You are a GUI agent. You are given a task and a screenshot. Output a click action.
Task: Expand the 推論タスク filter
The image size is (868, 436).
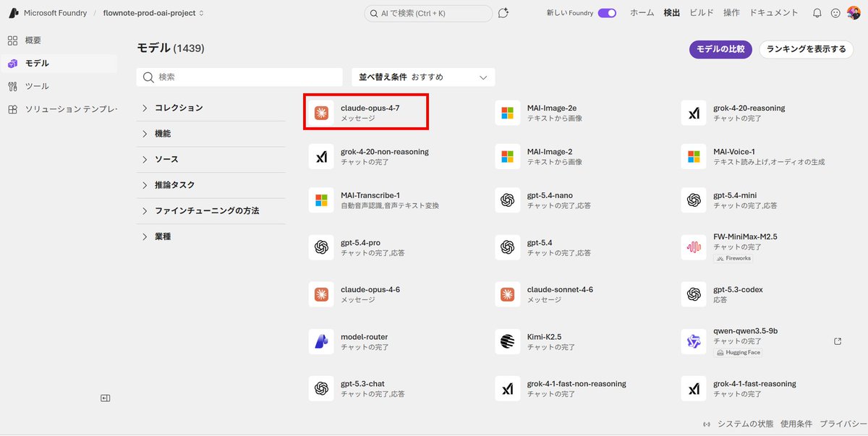(211, 185)
